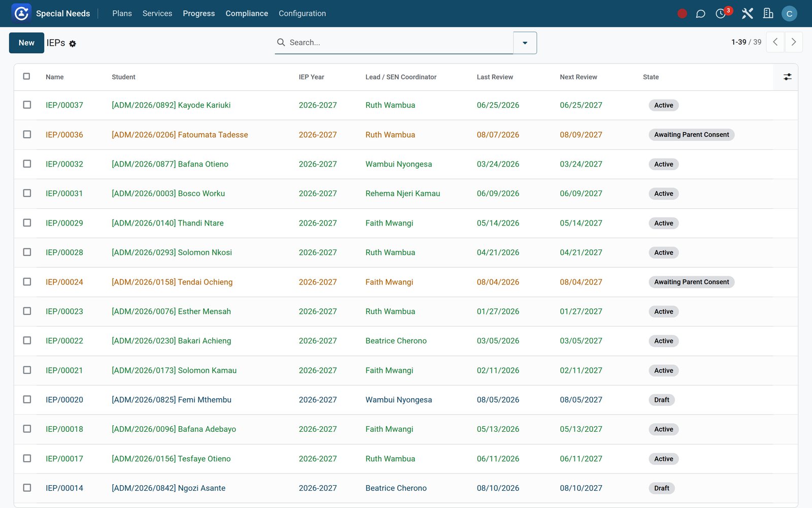Click the New button
The image size is (812, 508).
26,43
